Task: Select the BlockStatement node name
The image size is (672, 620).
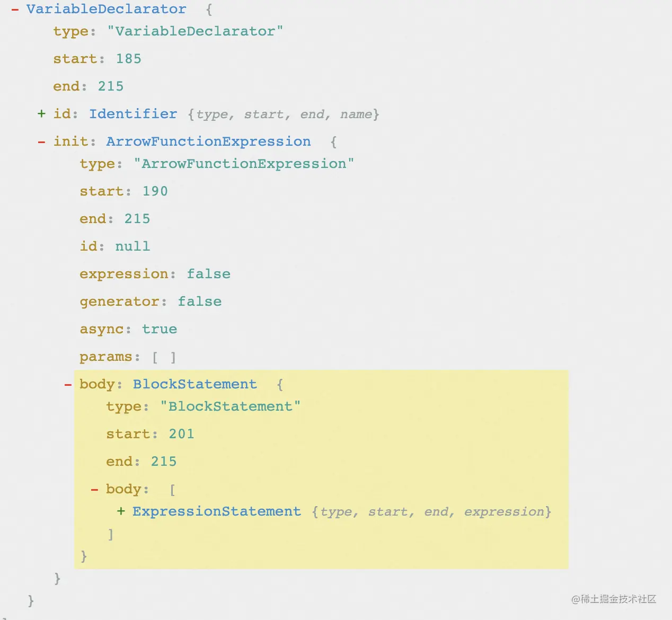Action: point(194,384)
